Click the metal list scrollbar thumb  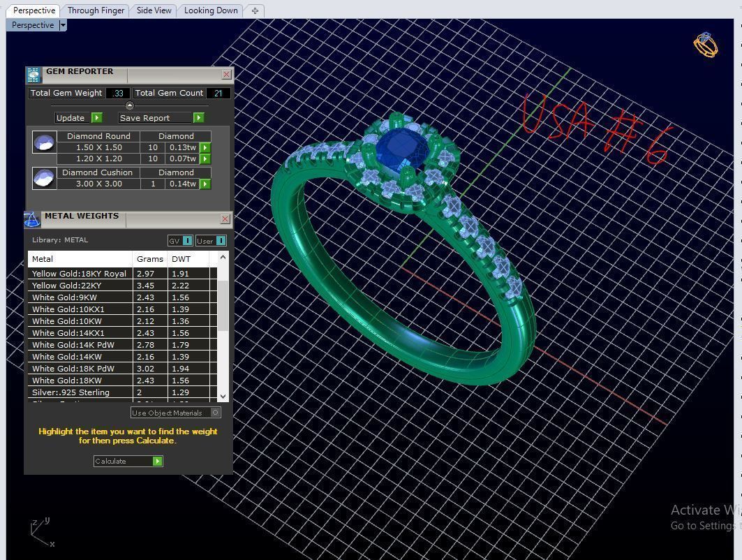coord(223,305)
